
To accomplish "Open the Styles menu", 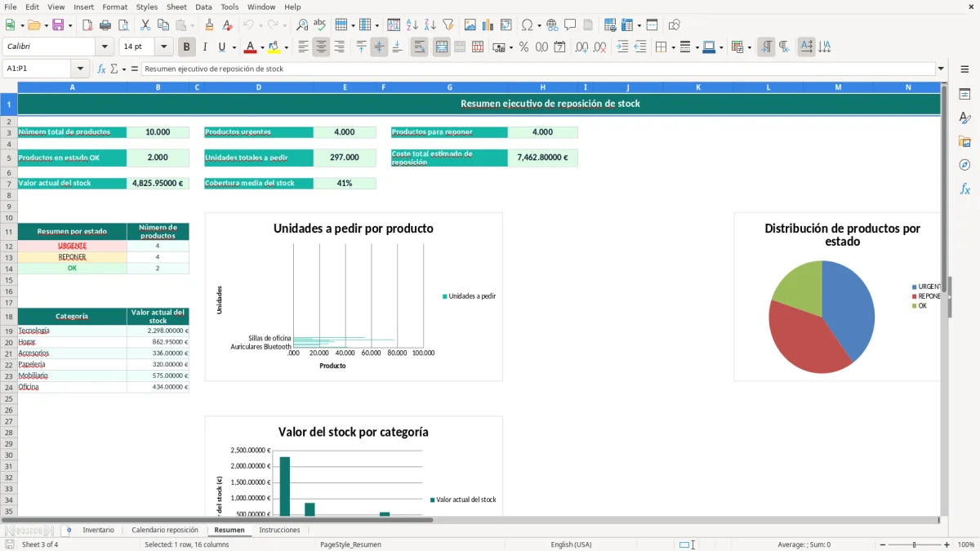I will point(147,7).
